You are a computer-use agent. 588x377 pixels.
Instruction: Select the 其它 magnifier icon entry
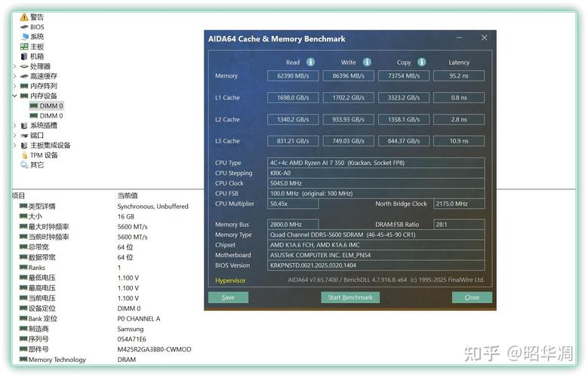[x=25, y=165]
